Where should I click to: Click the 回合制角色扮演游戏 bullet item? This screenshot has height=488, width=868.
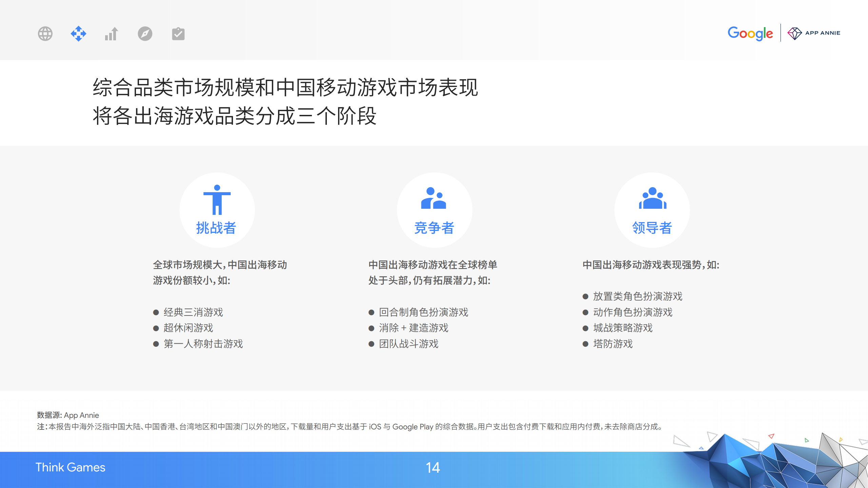[423, 312]
